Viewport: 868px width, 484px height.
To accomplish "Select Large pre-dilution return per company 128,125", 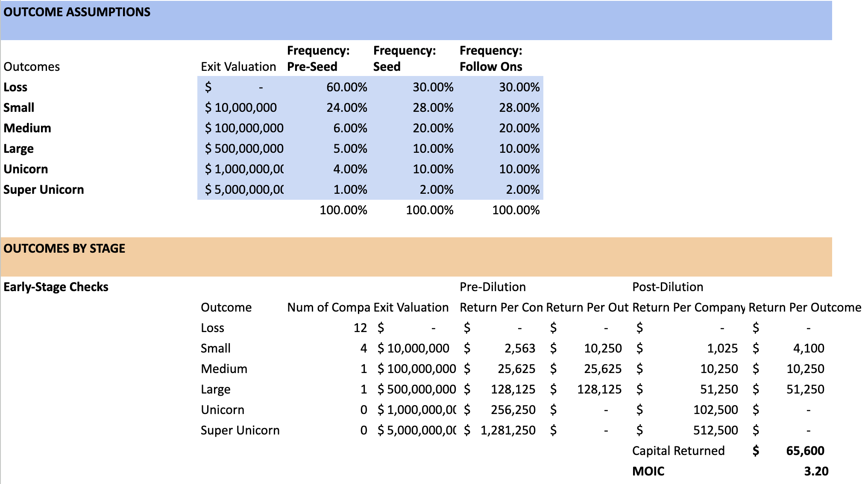I will 513,389.
